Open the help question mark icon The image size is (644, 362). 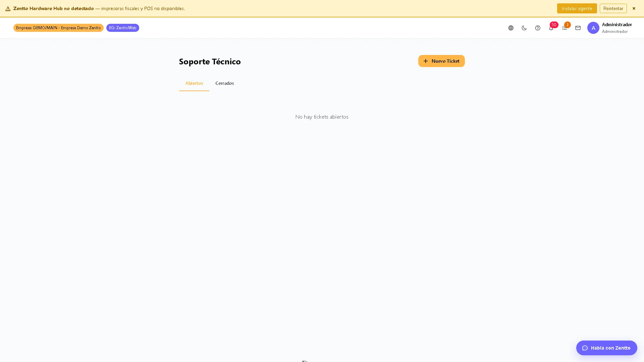tap(538, 28)
